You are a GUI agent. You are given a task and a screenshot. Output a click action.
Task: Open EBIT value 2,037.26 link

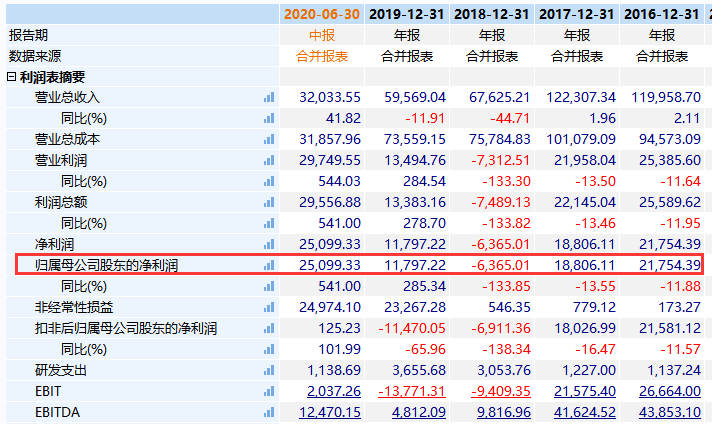(332, 391)
